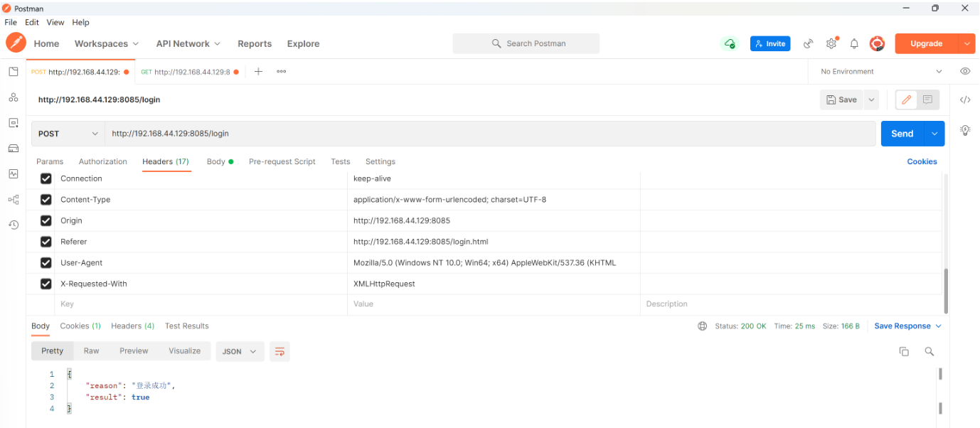Open the History sidebar icon
Viewport: 980px width, 428px height.
(x=14, y=225)
